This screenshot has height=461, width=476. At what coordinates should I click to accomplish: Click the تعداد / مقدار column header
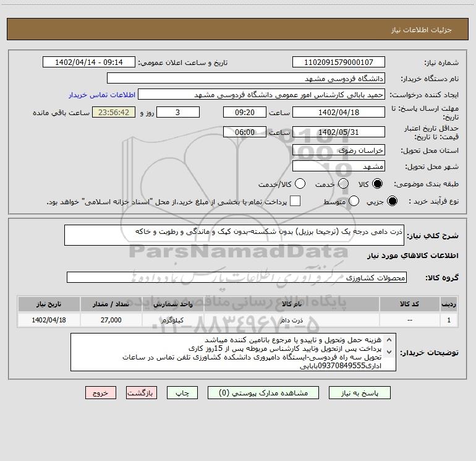click(x=111, y=304)
